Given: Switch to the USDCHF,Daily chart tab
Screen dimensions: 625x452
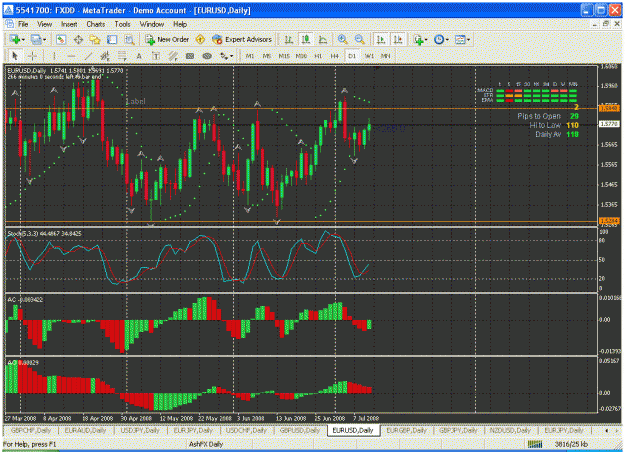Looking at the screenshot, I should 246,430.
